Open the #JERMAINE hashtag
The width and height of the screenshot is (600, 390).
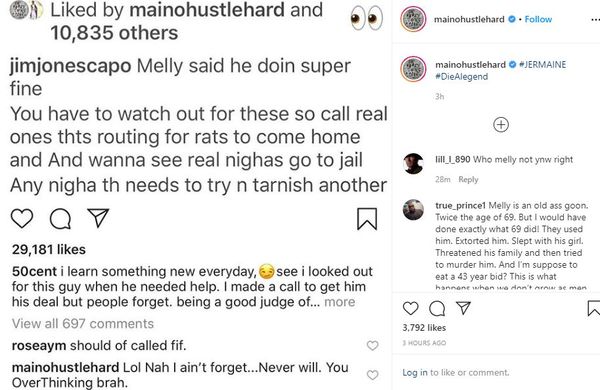542,64
